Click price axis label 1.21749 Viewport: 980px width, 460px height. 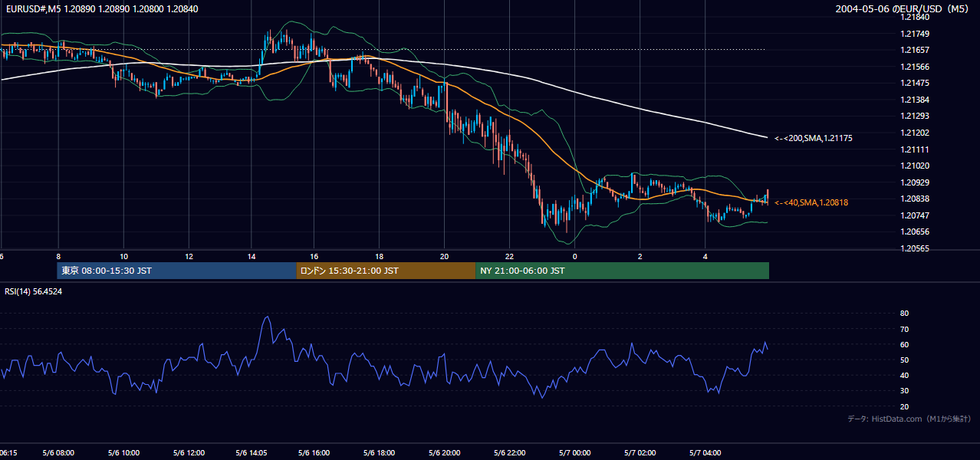coord(915,34)
